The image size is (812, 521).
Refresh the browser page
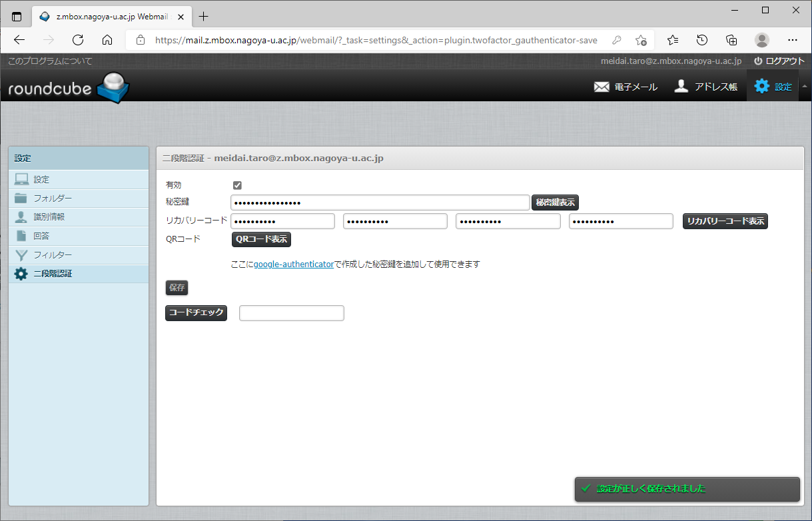[x=78, y=39]
